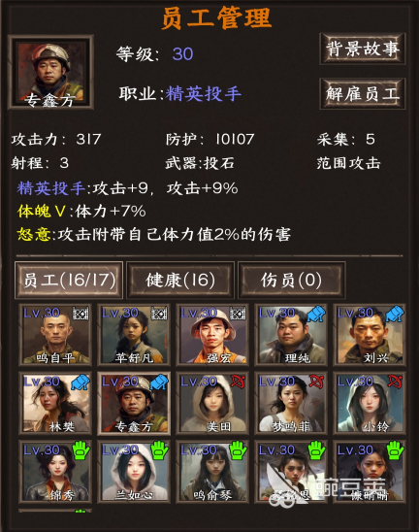Image resolution: width=419 pixels, height=532 pixels.
Task: Click blue thrower icon on 刘兴
Action: 395,314
